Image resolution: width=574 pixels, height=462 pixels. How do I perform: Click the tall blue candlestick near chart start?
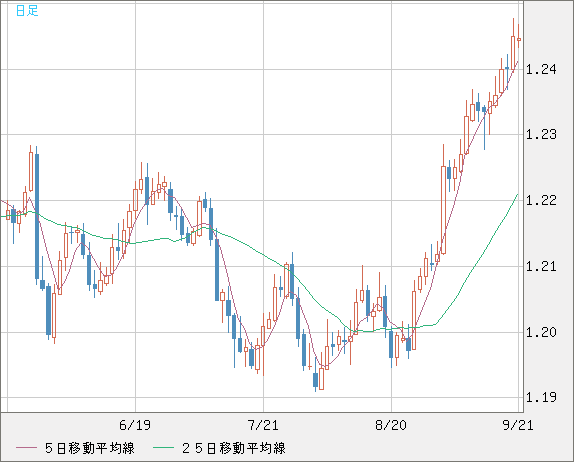37,216
